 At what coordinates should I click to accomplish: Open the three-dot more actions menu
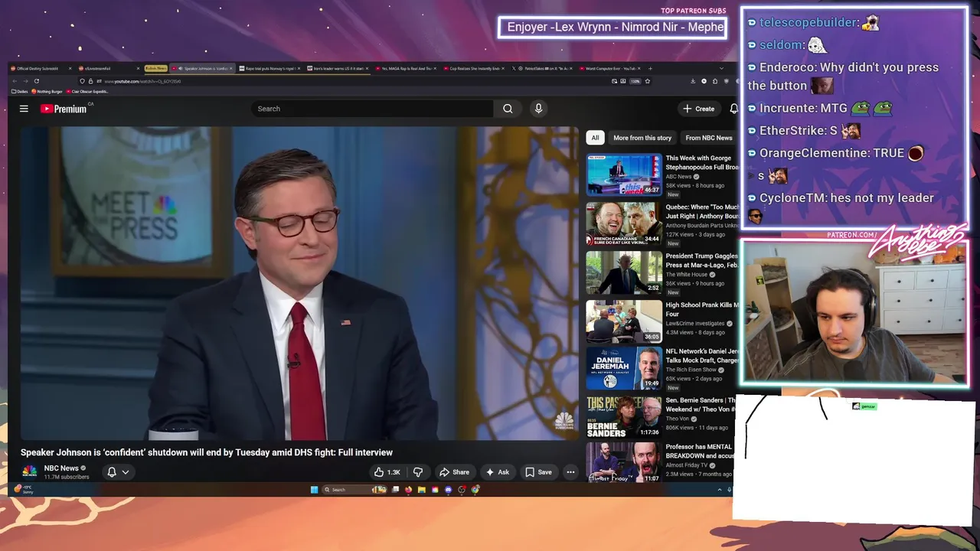pyautogui.click(x=570, y=472)
